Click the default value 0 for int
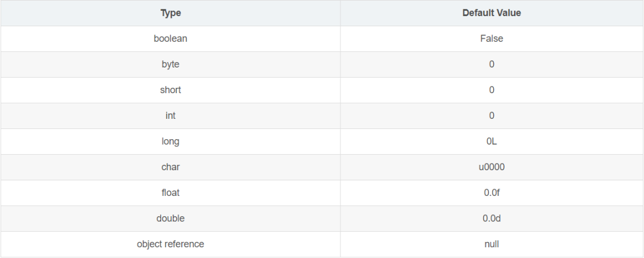The width and height of the screenshot is (644, 258). point(491,115)
